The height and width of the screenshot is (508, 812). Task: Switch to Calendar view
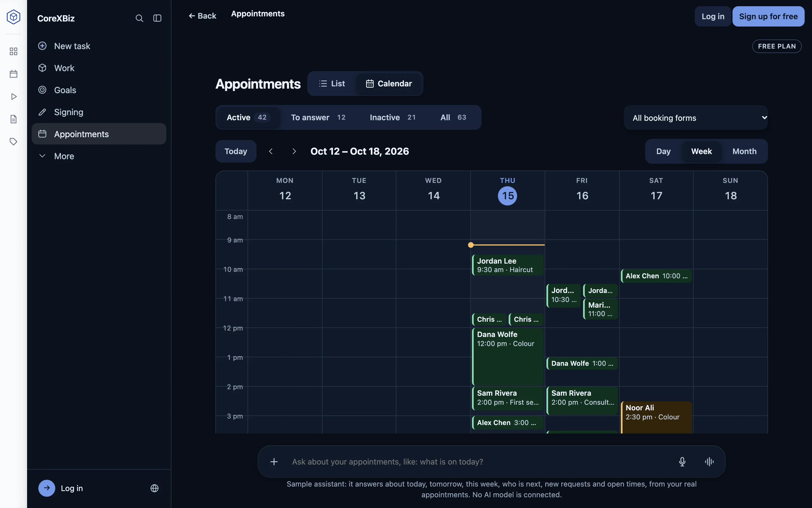(x=389, y=84)
